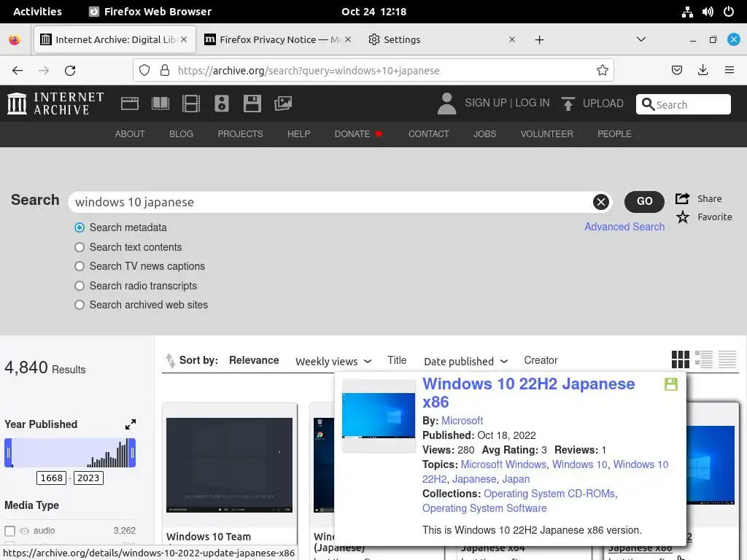Switch to the Settings tab
This screenshot has height=560, width=747.
pyautogui.click(x=402, y=39)
